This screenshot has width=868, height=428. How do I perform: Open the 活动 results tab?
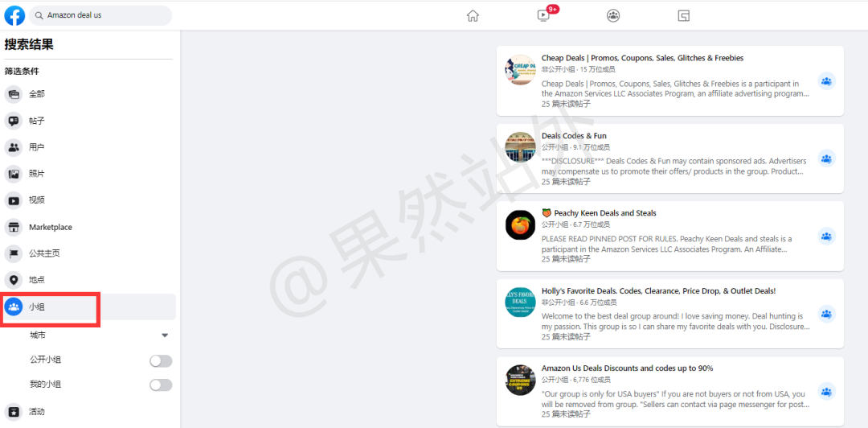(x=90, y=412)
